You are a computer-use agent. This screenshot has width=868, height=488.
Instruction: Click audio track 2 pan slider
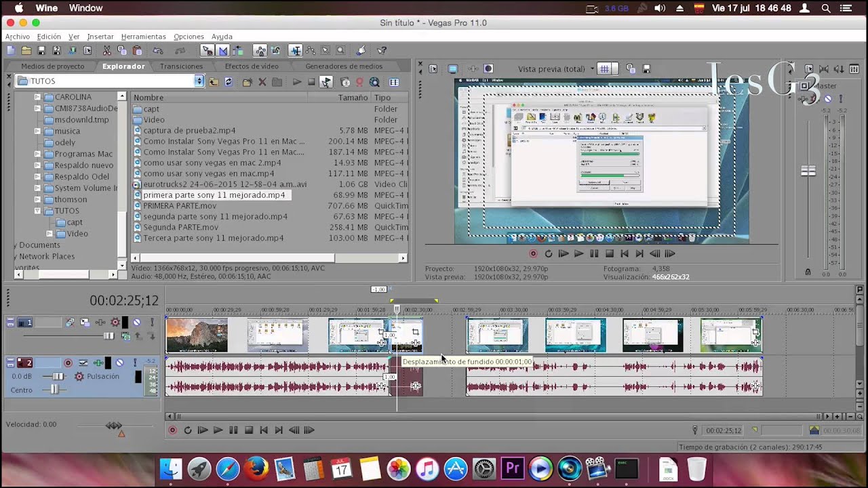click(x=54, y=390)
